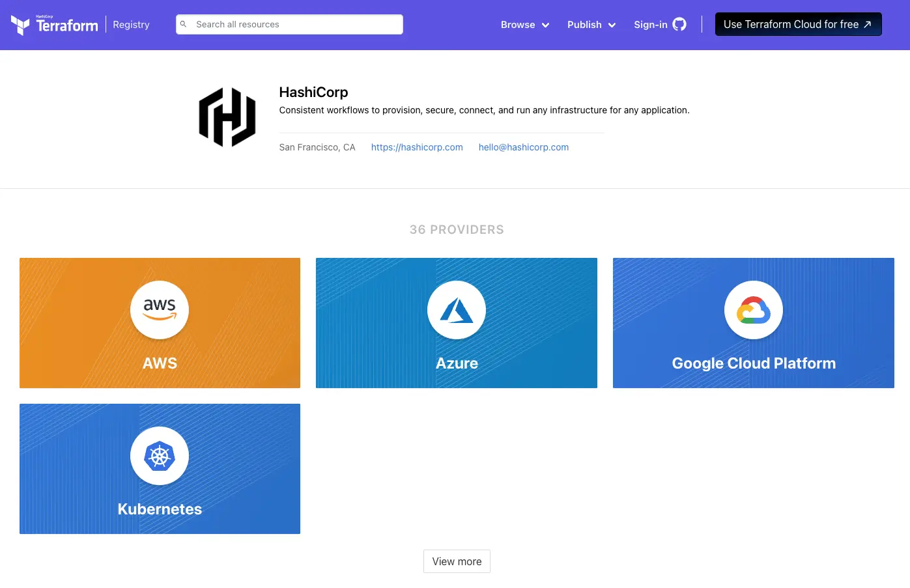Click the Google Cloud Platform logo icon
The height and width of the screenshot is (588, 910).
(x=753, y=310)
